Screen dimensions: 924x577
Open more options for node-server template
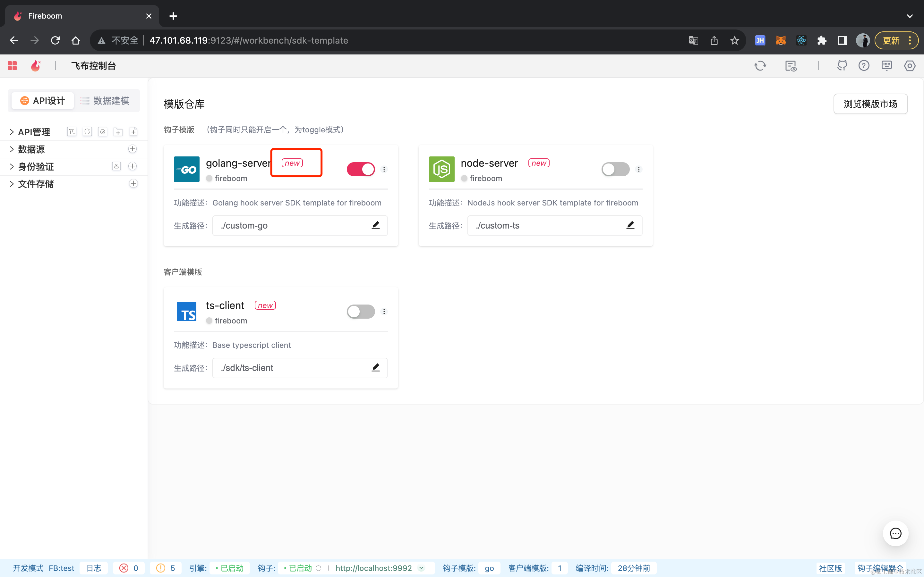click(x=639, y=169)
